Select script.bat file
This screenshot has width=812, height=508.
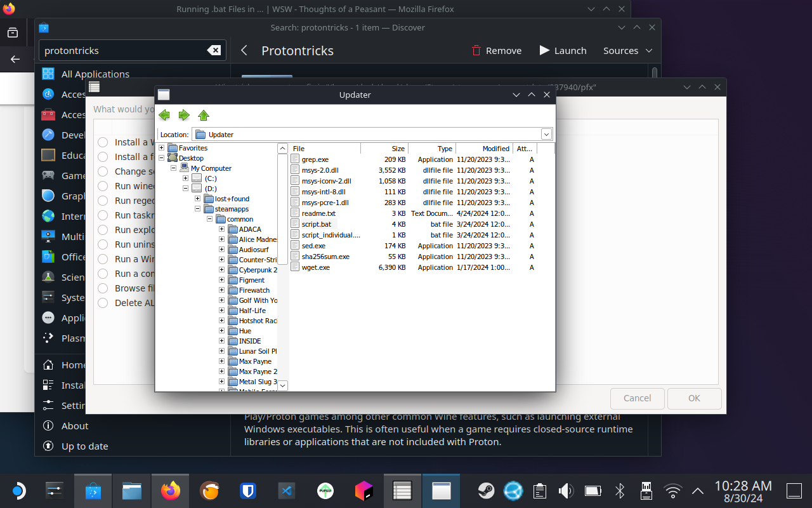317,224
